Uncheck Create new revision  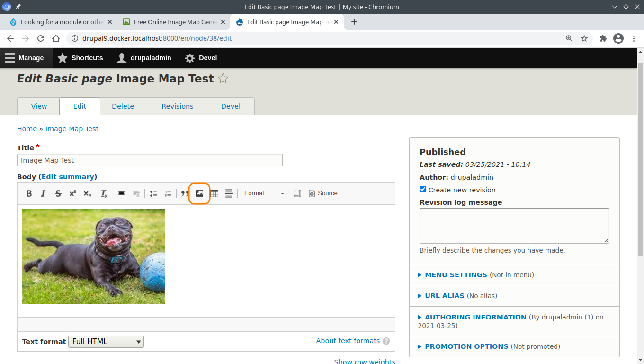click(423, 190)
